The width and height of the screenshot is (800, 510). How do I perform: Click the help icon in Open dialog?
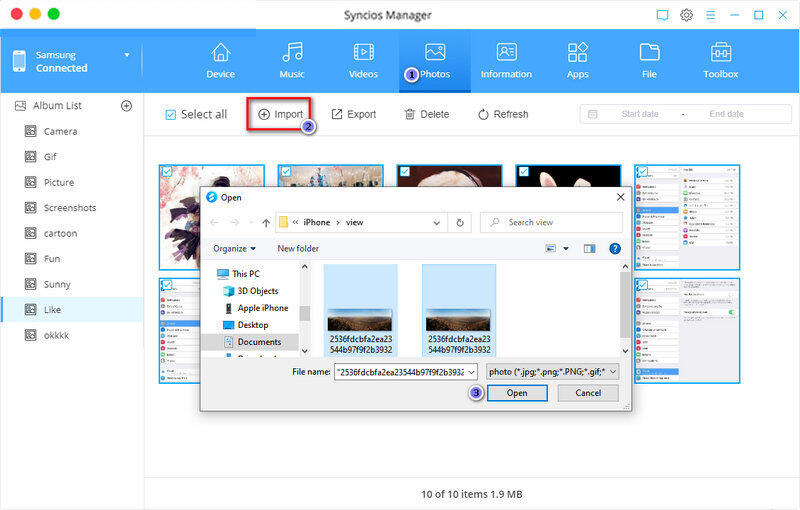tap(615, 248)
